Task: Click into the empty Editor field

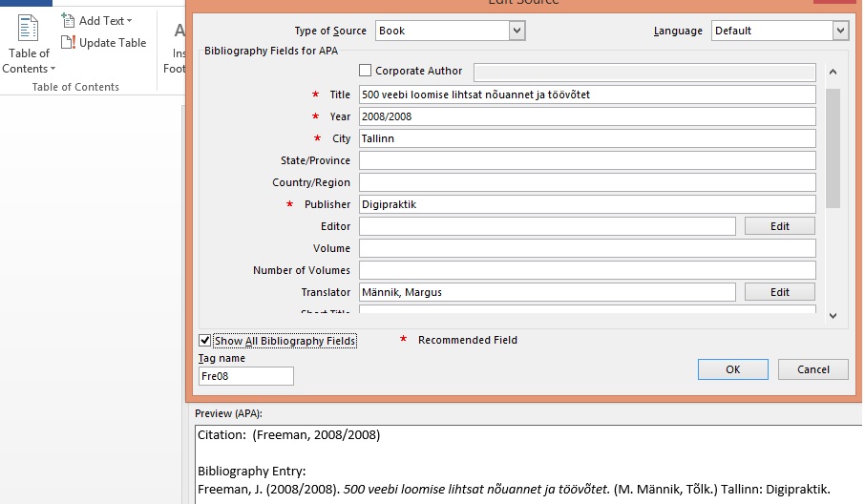Action: (547, 226)
